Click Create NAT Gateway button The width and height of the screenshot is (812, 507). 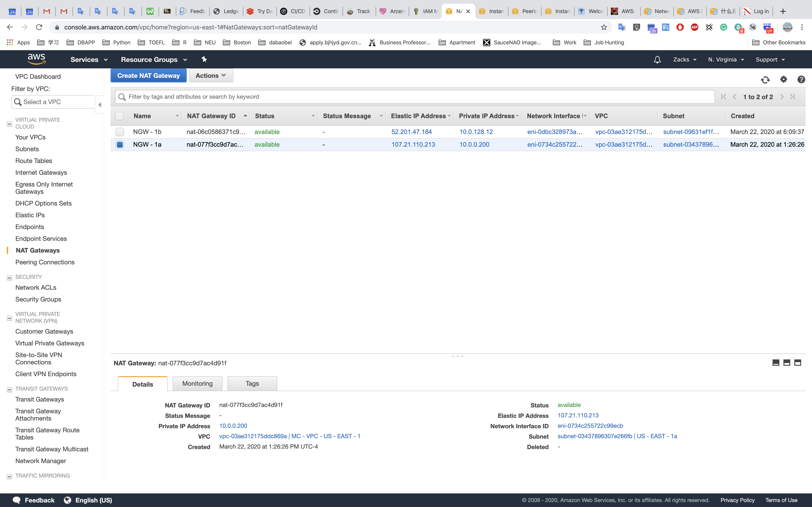148,76
